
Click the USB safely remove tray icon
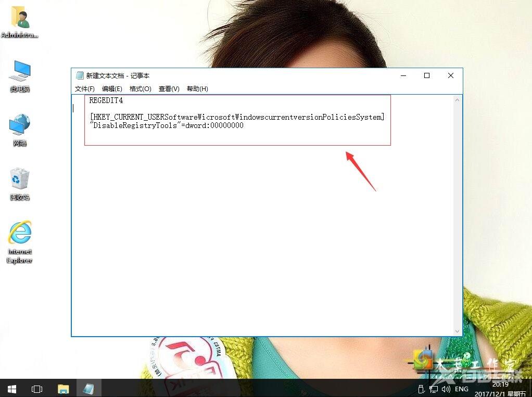[421, 389]
